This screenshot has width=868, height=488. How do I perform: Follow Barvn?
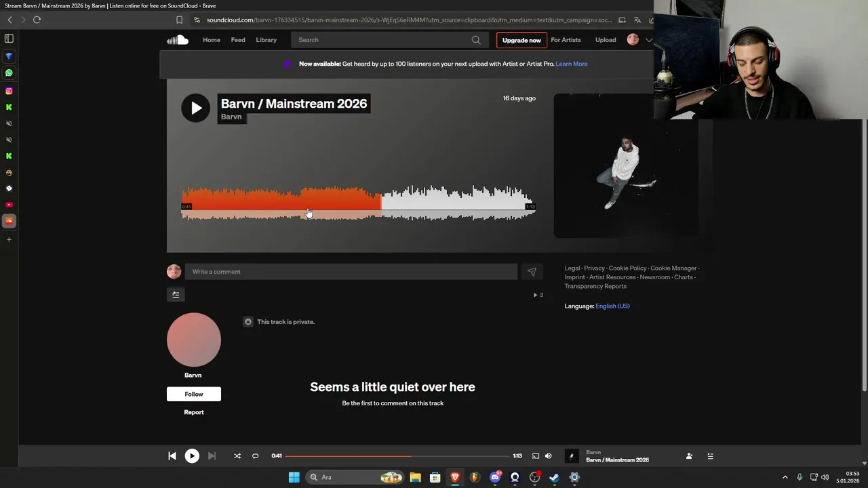[x=194, y=394]
